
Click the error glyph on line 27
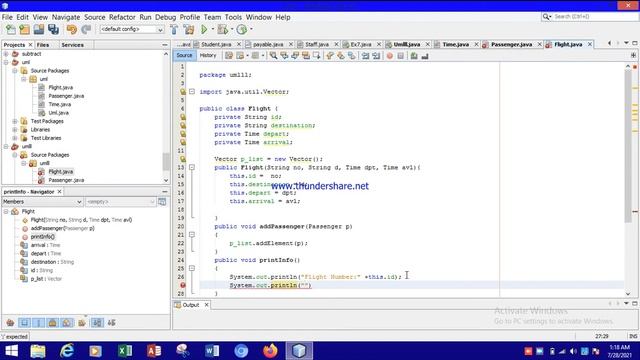(x=183, y=285)
